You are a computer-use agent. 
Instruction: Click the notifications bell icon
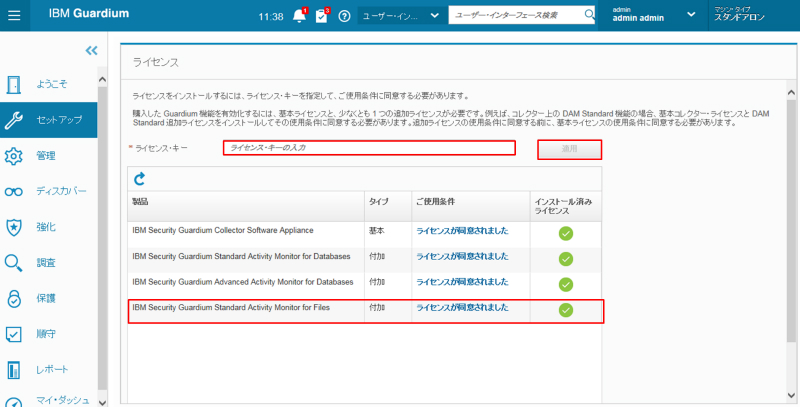pyautogui.click(x=300, y=16)
